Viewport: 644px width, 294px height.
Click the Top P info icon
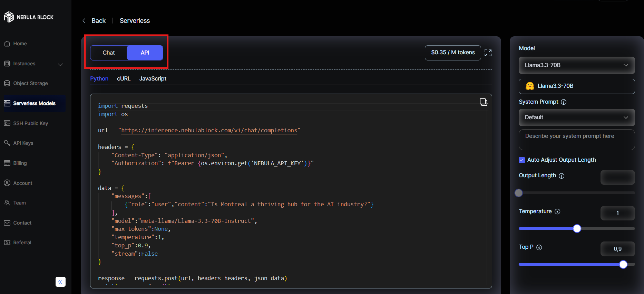click(x=539, y=247)
